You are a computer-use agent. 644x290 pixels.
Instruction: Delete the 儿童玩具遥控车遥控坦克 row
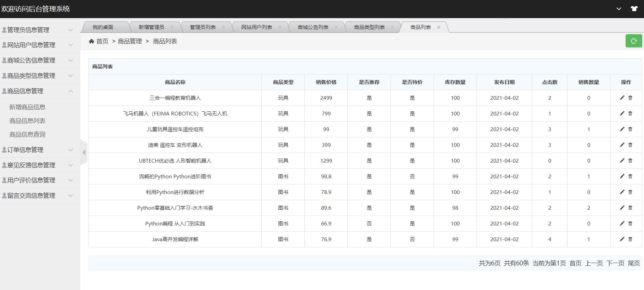[x=630, y=129]
